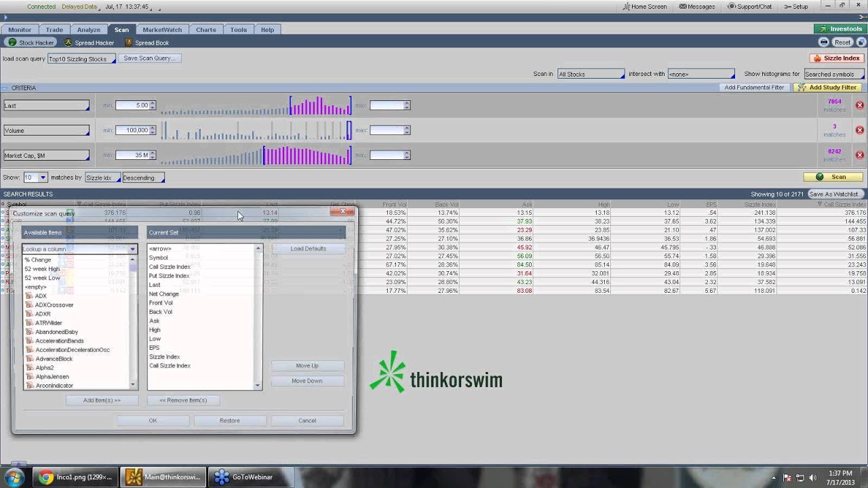Open the Windows Start menu

click(15, 477)
